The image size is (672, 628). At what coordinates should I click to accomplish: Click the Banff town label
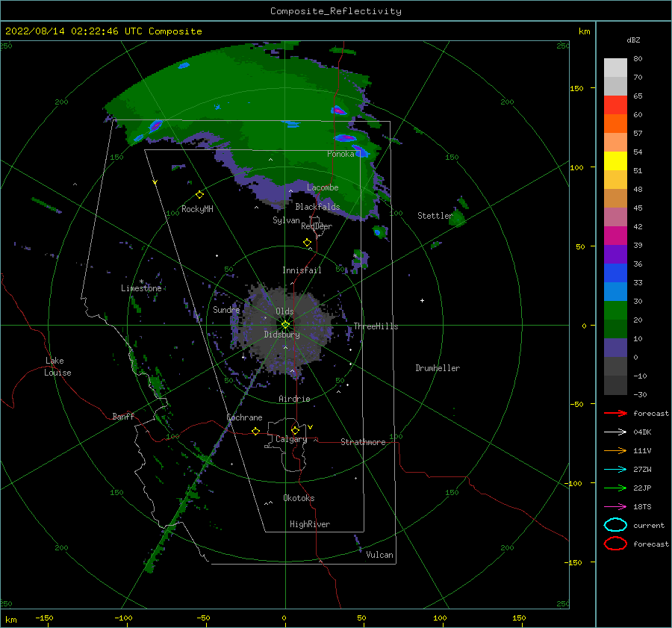click(x=123, y=416)
